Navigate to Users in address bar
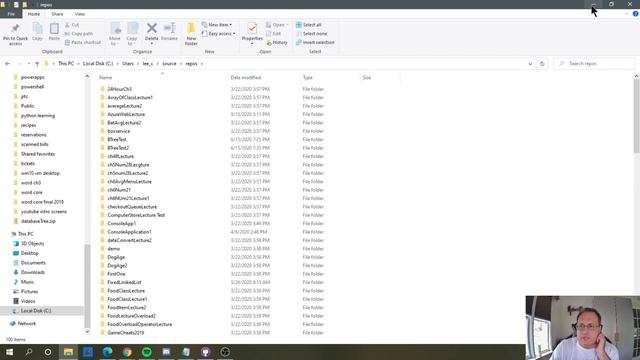This screenshot has height=360, width=640. click(x=128, y=64)
